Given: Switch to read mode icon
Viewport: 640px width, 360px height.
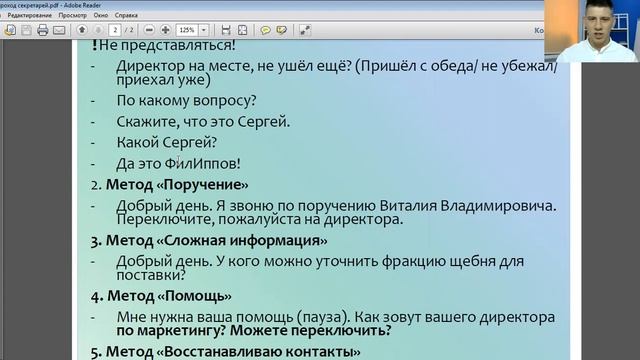Looking at the screenshot, I should 304,30.
